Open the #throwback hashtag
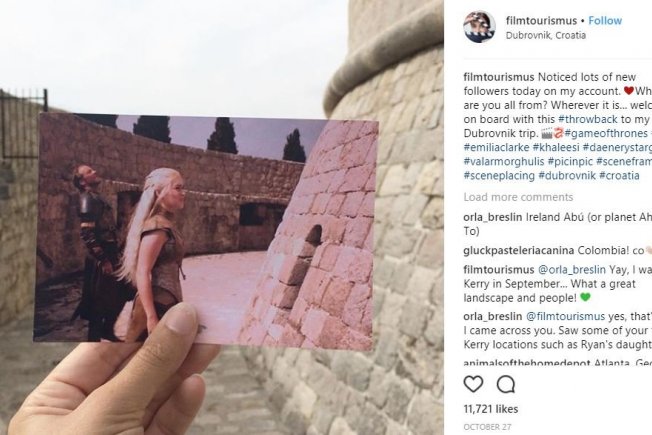652x435 pixels. tap(588, 119)
